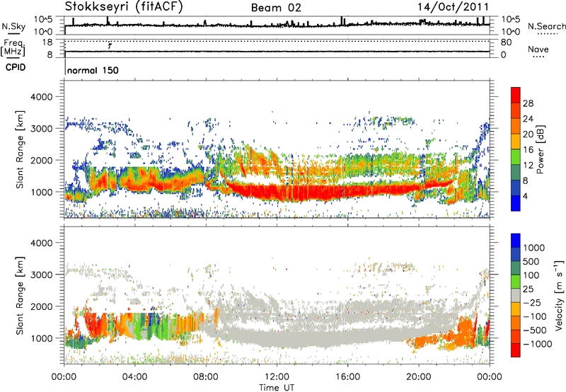566x392 pixels.
Task: Select the Velocity [m s-1] colorbar title
Action: (x=559, y=295)
